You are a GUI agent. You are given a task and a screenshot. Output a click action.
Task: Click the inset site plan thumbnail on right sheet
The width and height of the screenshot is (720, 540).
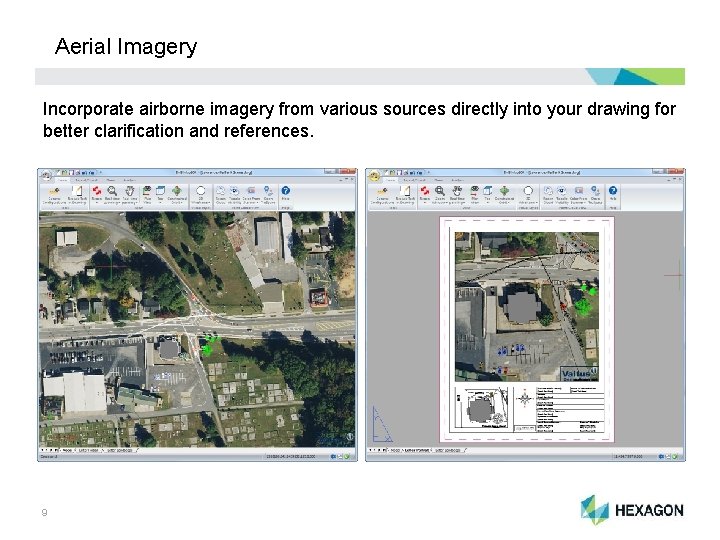click(x=483, y=408)
